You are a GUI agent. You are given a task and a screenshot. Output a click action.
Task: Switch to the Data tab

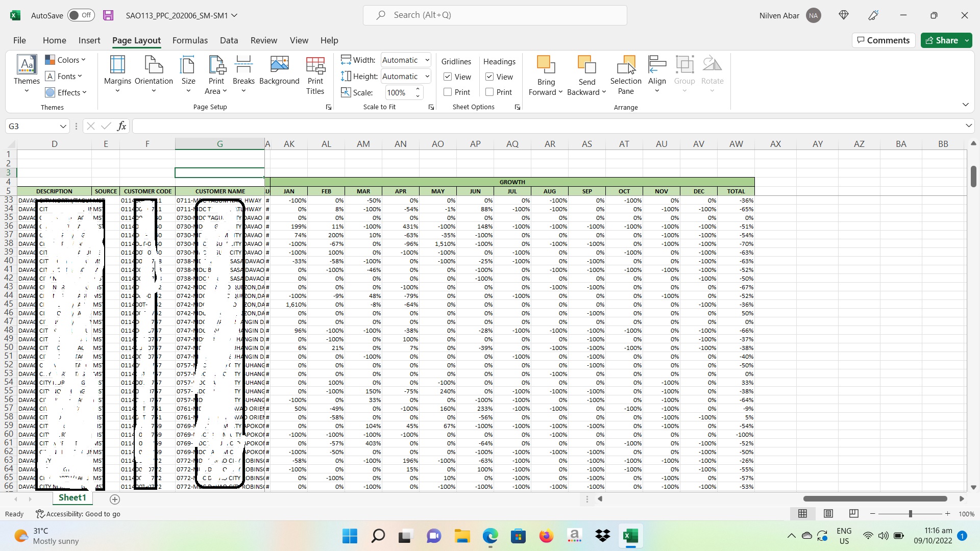point(229,40)
